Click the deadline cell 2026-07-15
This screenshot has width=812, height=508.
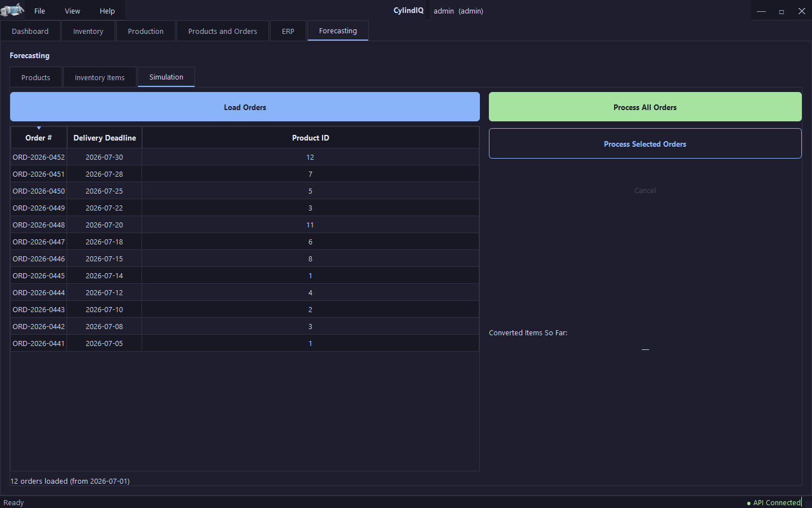pos(104,259)
